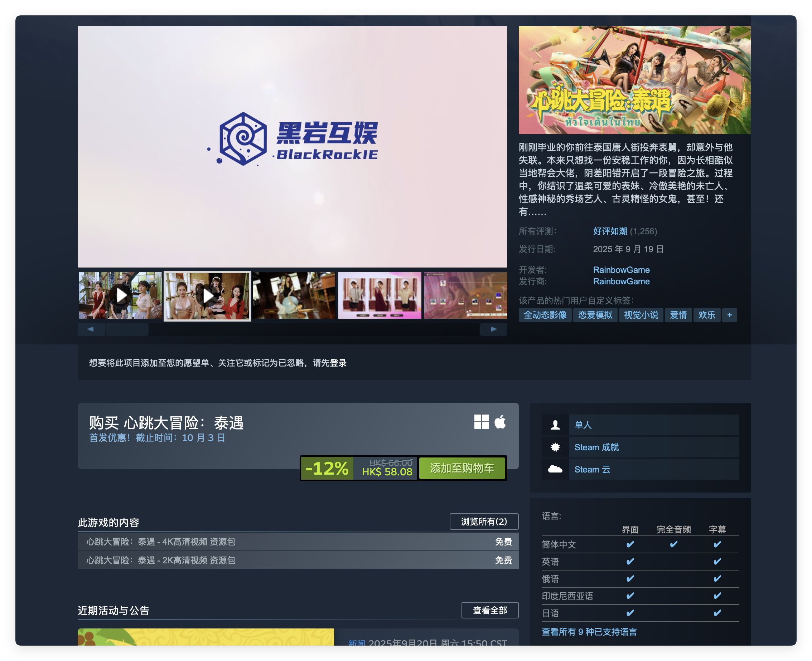This screenshot has height=661, width=812.
Task: Select the 恋爱模拟 tag
Action: pyautogui.click(x=595, y=315)
